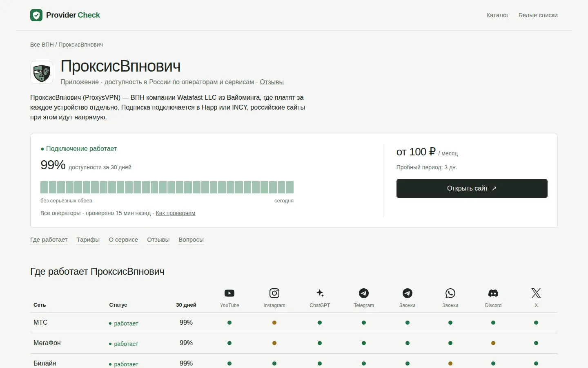Click the ПроксисВпнович app icon
The width and height of the screenshot is (588, 368).
[x=42, y=72]
